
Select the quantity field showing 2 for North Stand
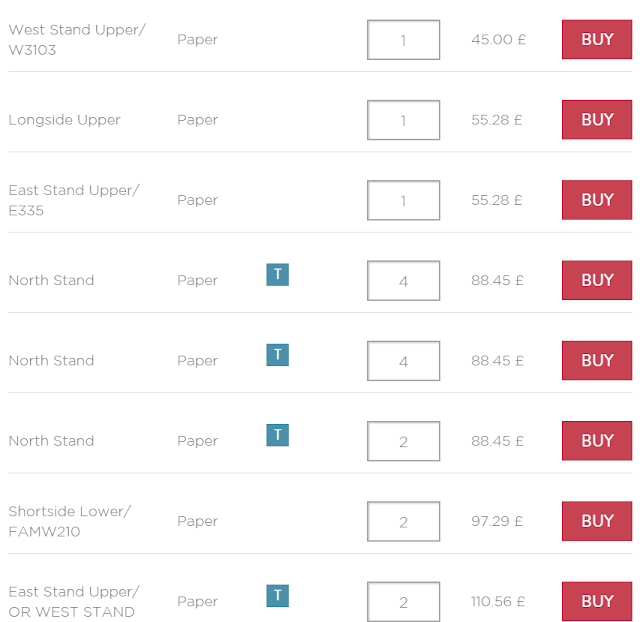click(x=403, y=441)
